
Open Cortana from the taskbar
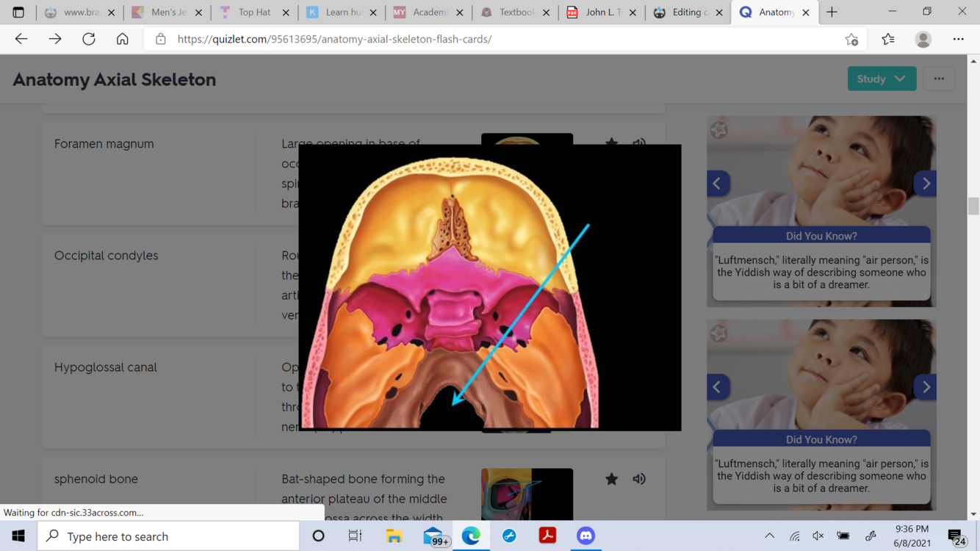318,536
